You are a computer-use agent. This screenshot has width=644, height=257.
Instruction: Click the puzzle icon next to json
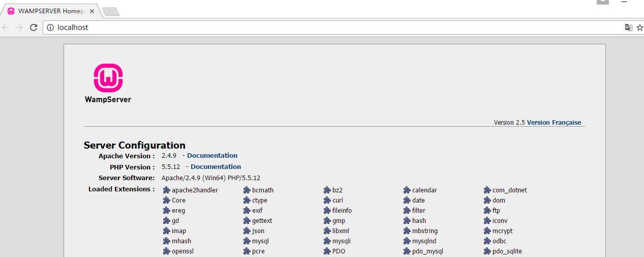click(247, 231)
